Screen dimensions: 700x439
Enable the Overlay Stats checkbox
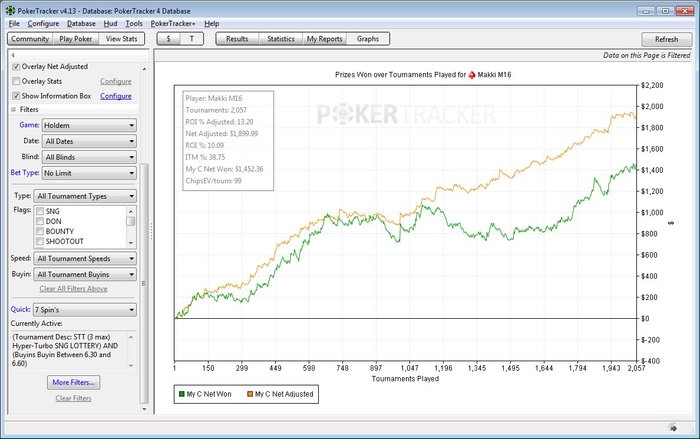16,81
